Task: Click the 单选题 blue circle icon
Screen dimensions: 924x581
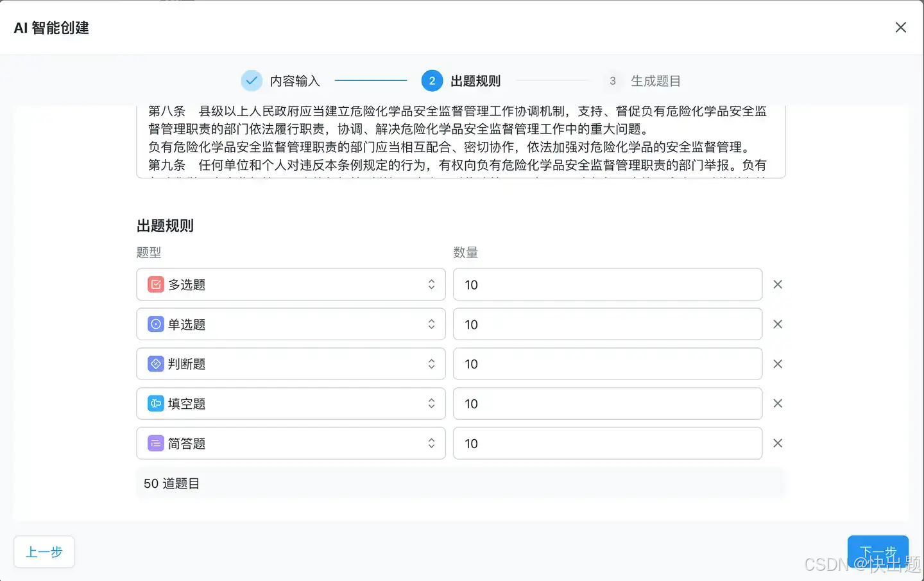Action: 156,324
